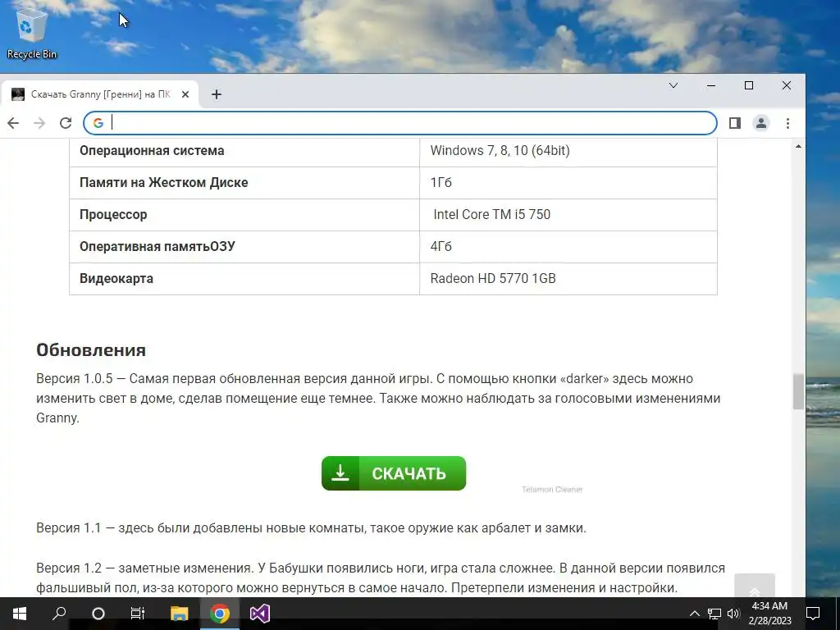840x630 pixels.
Task: Open the Recycle Bin desktop icon
Action: point(32,33)
